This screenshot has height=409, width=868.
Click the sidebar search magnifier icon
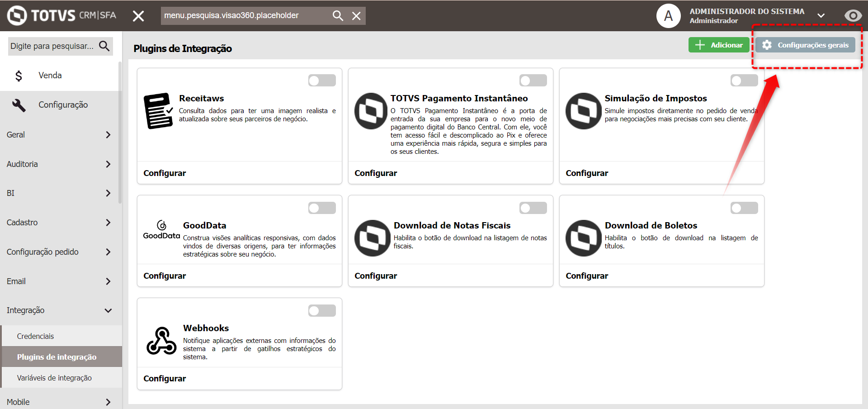click(x=104, y=46)
